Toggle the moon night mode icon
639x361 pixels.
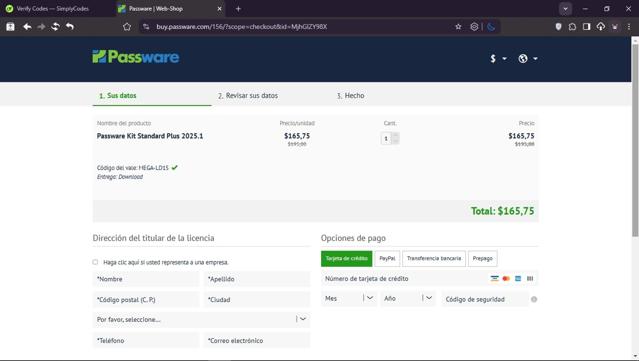[491, 26]
